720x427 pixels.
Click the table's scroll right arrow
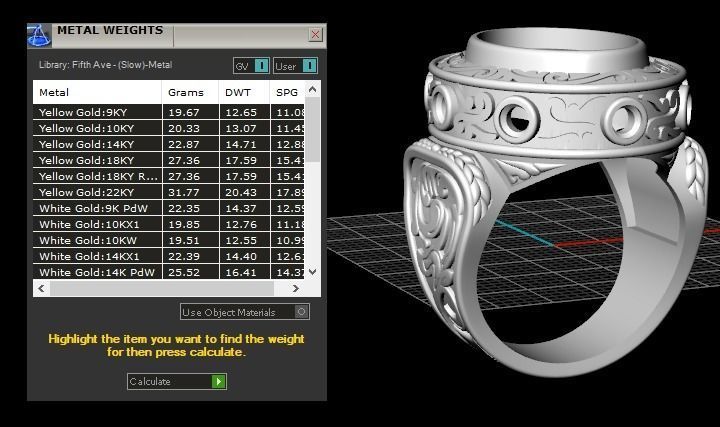[x=295, y=288]
